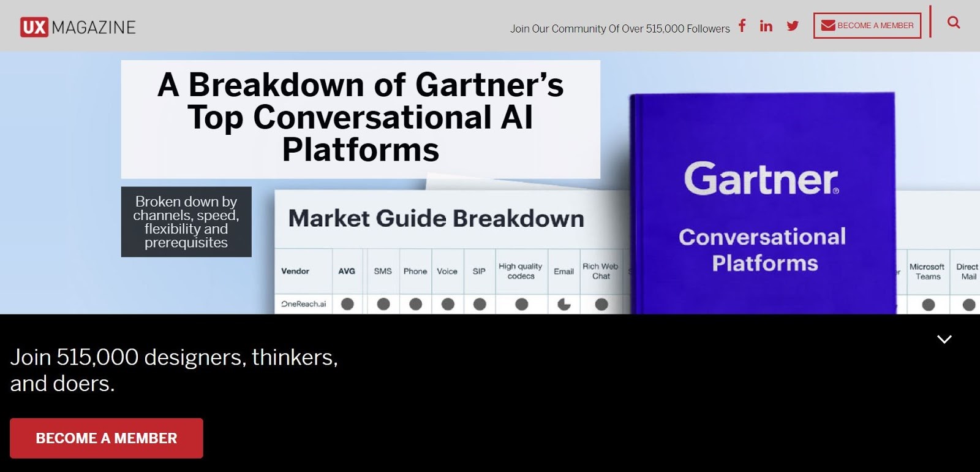The height and width of the screenshot is (472, 980).
Task: Click the 'Market Guide Breakdown' heading
Action: [x=436, y=219]
